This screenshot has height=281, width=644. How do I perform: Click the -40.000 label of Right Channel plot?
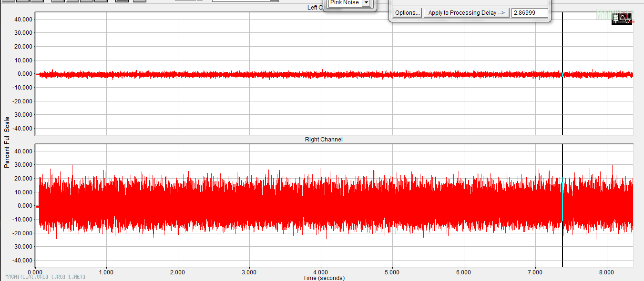pos(22,261)
